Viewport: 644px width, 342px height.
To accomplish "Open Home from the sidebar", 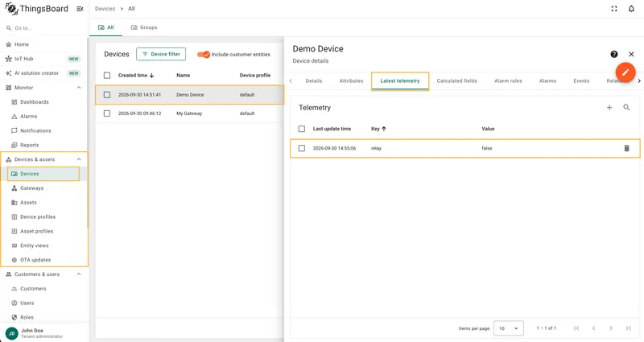I will (44, 44).
